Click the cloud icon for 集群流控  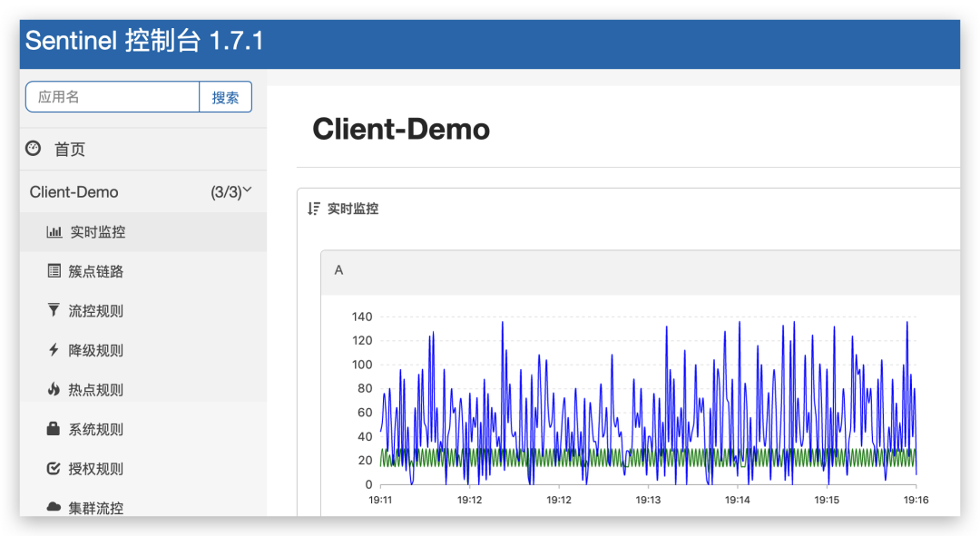point(54,507)
